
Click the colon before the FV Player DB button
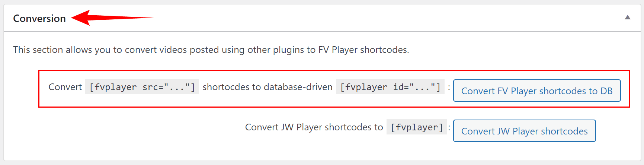tap(449, 87)
